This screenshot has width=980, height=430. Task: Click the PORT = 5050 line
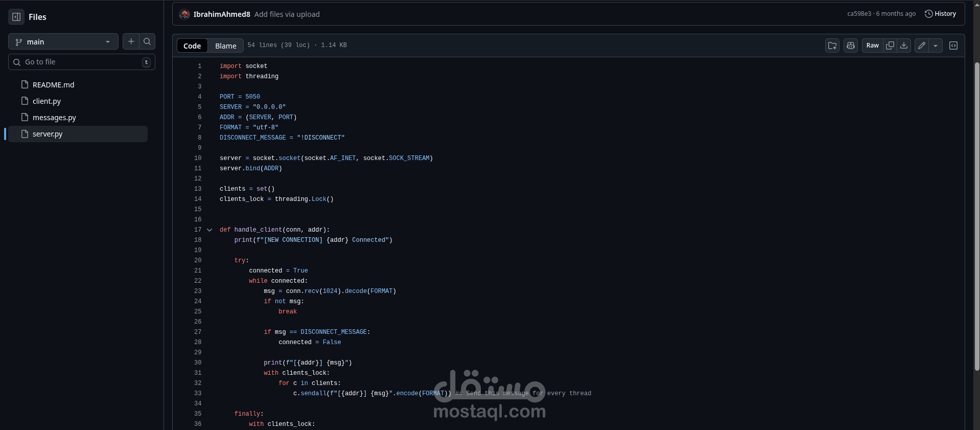pos(240,97)
